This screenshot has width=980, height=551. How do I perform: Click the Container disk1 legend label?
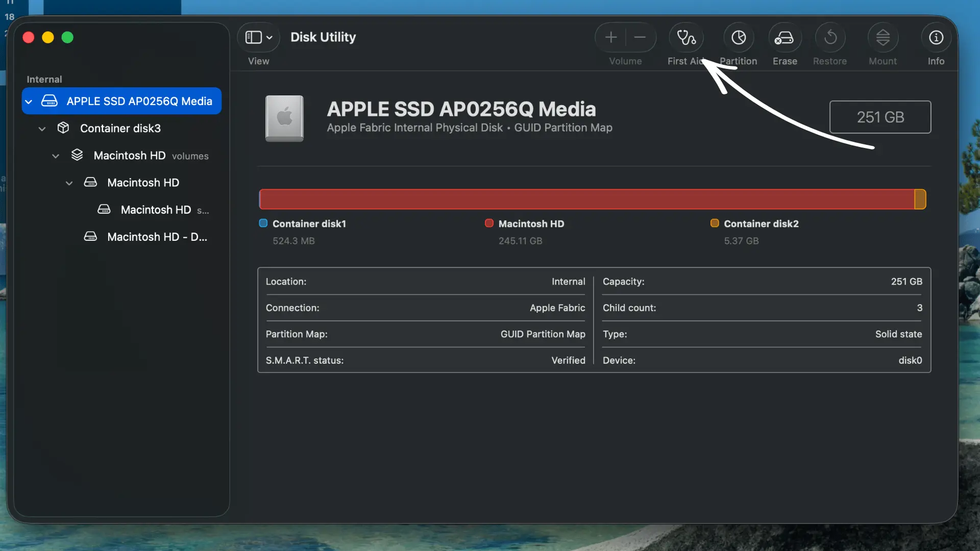click(309, 223)
